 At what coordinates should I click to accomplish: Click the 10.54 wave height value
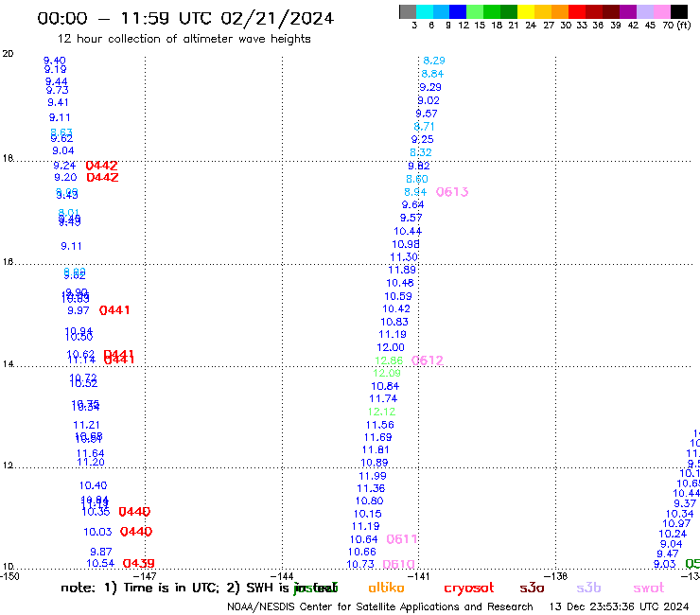(x=100, y=564)
